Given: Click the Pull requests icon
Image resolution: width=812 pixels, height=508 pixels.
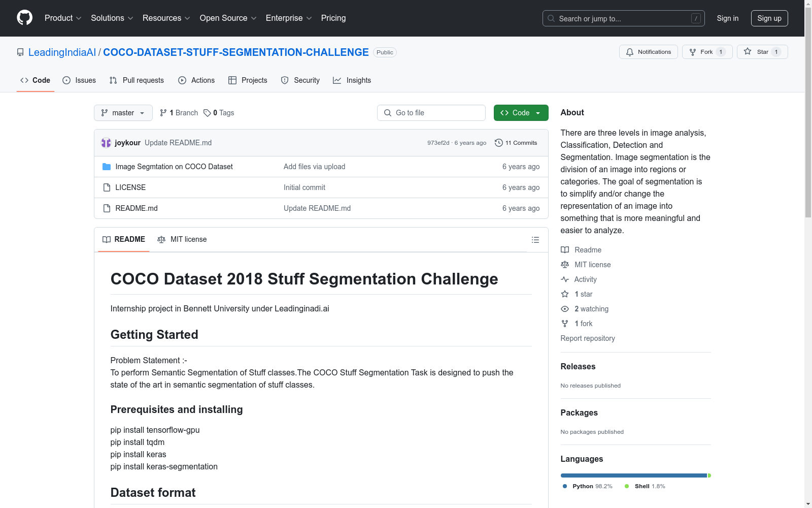Looking at the screenshot, I should pyautogui.click(x=113, y=80).
